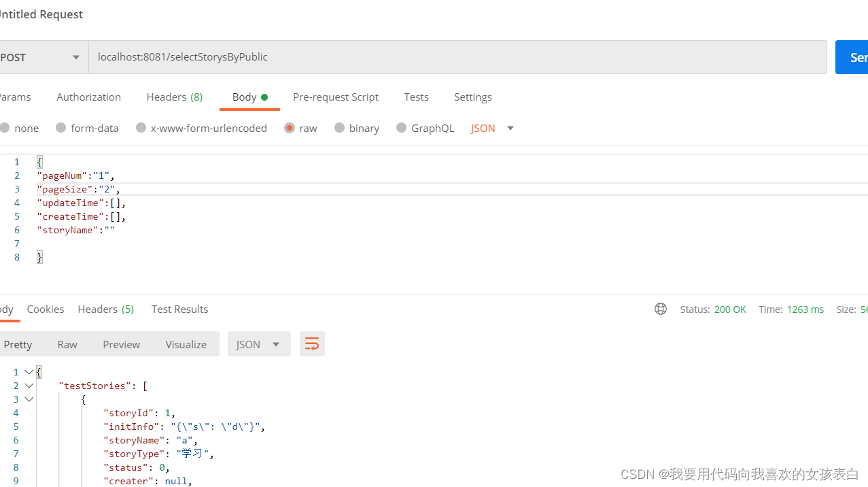
Task: Switch to the Headers (8) request tab
Action: pos(174,97)
